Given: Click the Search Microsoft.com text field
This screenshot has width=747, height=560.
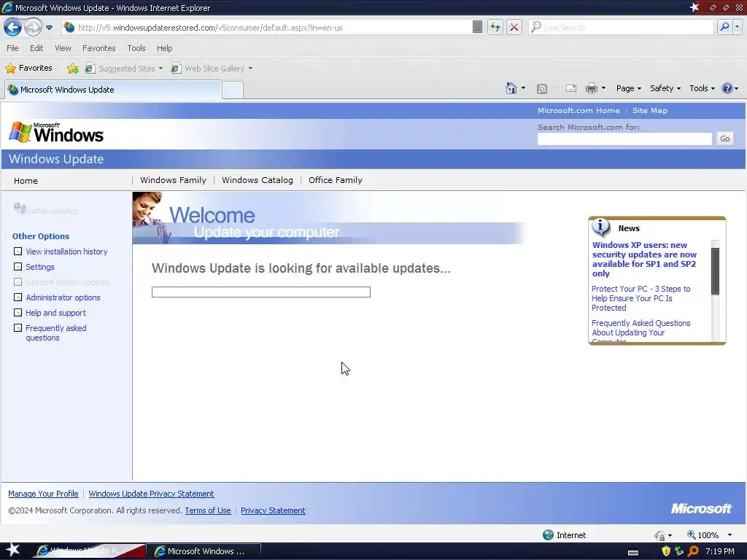Looking at the screenshot, I should (x=624, y=139).
